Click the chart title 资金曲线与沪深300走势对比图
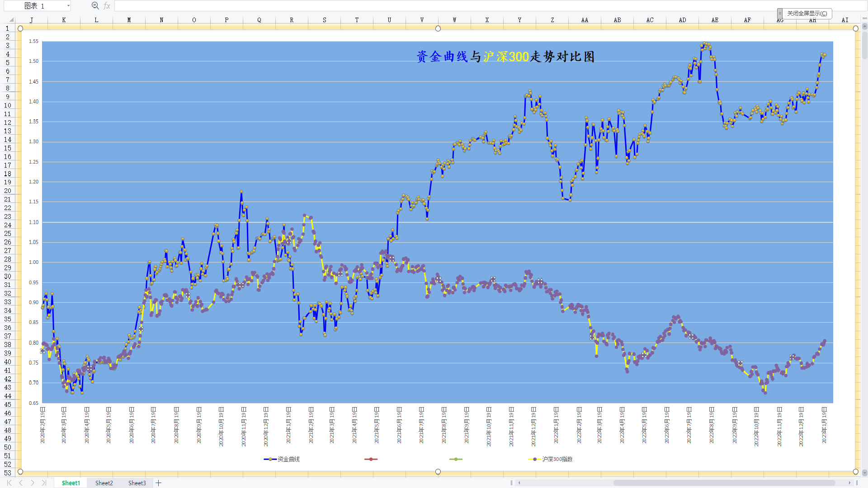Screen dimensions: 868x488 point(505,56)
